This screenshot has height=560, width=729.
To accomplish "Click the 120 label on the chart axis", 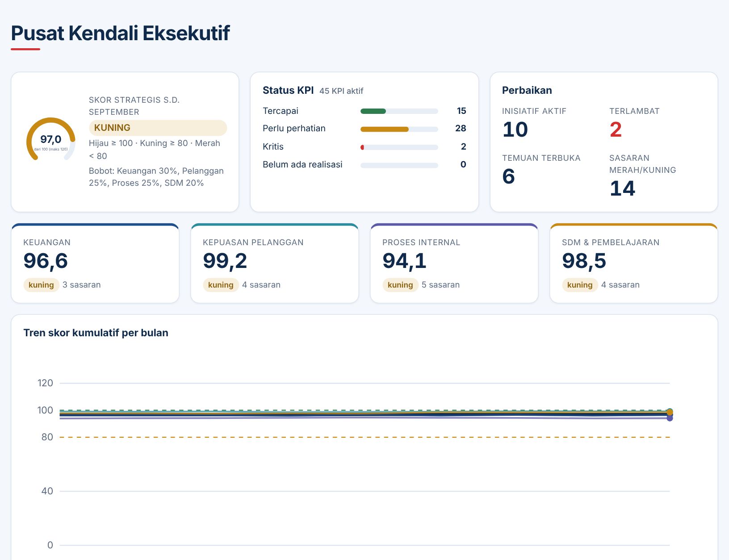I will click(x=45, y=383).
